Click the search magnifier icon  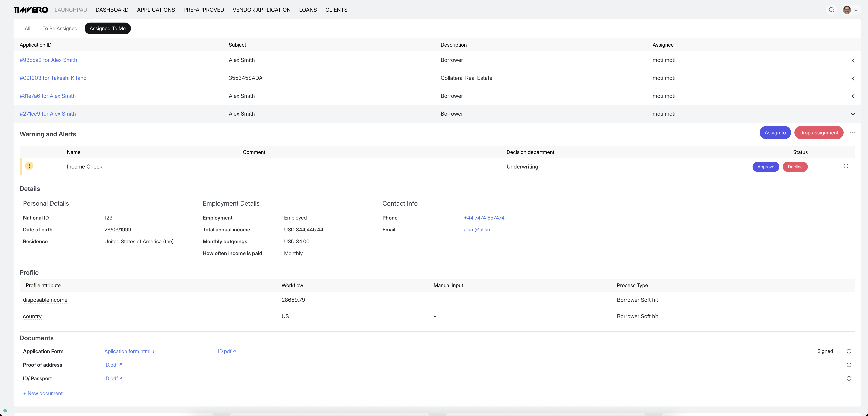[831, 10]
